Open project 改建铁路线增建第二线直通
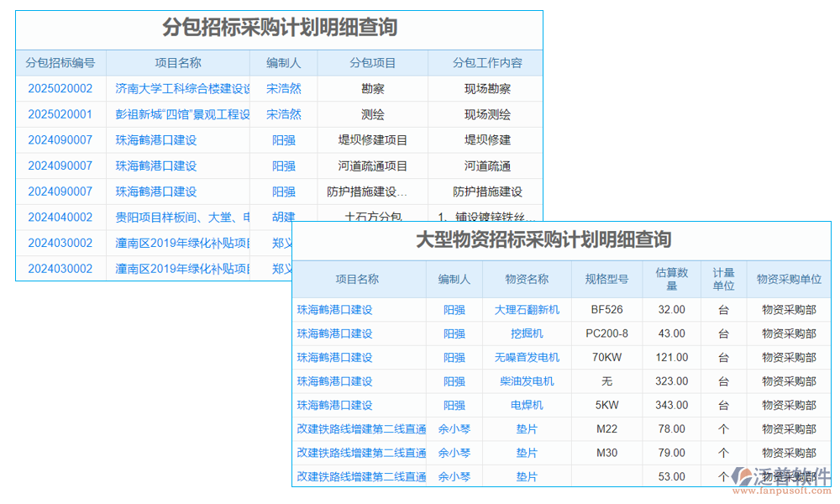 pos(360,429)
